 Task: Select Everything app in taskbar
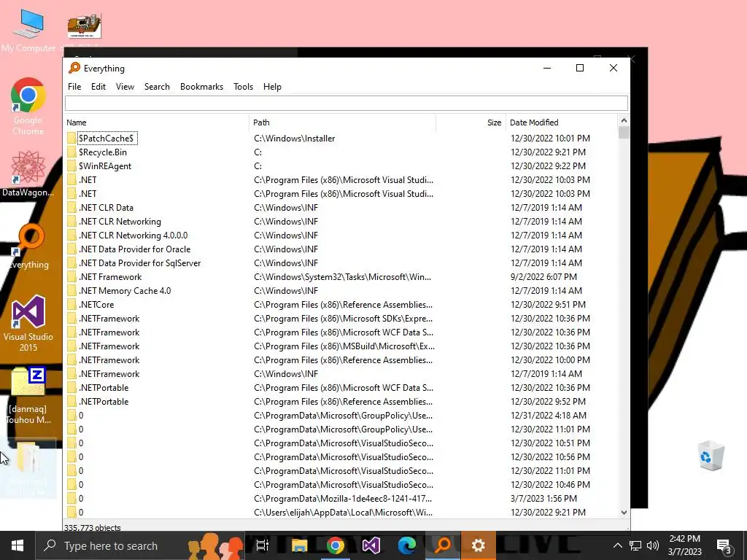pyautogui.click(x=443, y=545)
